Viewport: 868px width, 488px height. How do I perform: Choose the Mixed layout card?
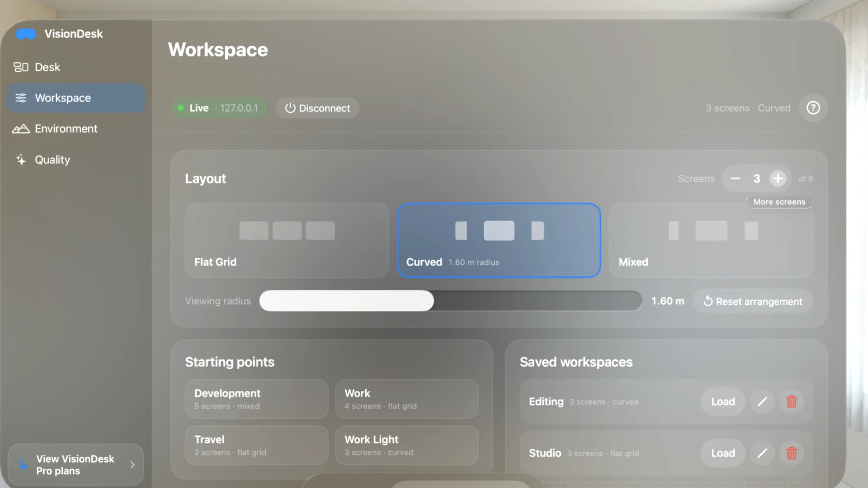(711, 240)
